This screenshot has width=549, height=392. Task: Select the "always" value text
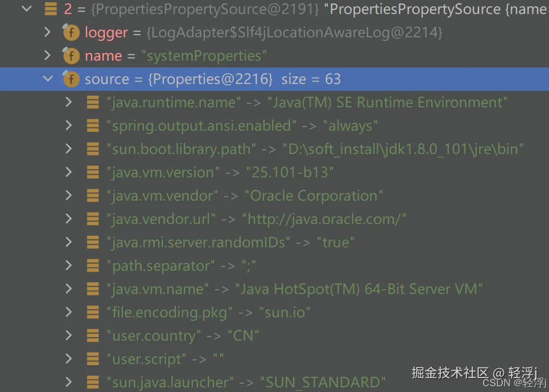(x=350, y=126)
